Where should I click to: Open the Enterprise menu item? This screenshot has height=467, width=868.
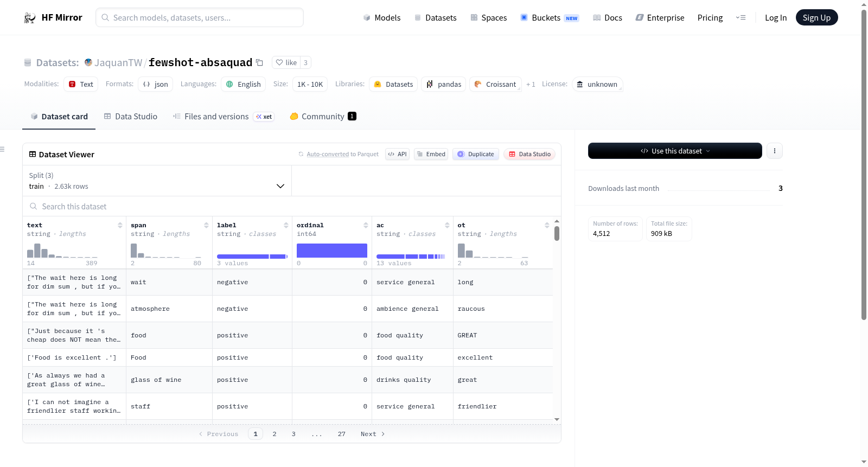click(660, 17)
